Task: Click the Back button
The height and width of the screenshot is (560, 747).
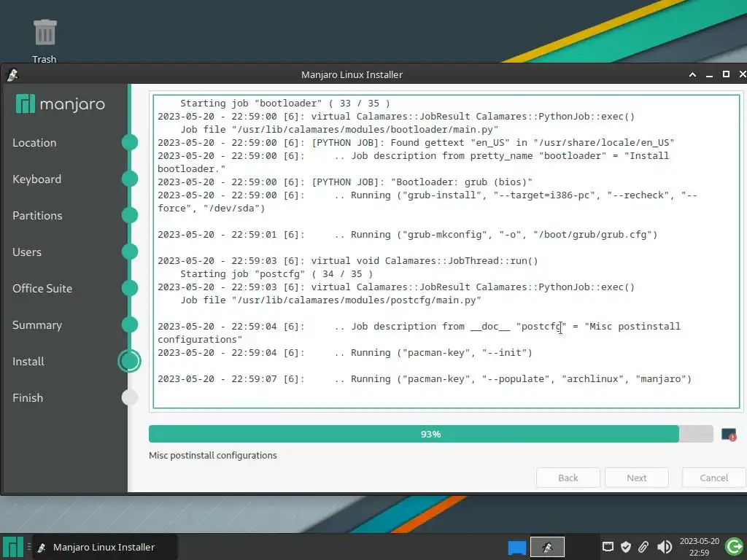Action: pyautogui.click(x=568, y=478)
